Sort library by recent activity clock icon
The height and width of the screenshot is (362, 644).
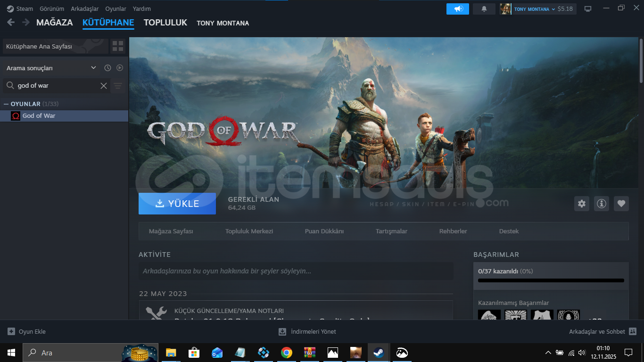[107, 68]
